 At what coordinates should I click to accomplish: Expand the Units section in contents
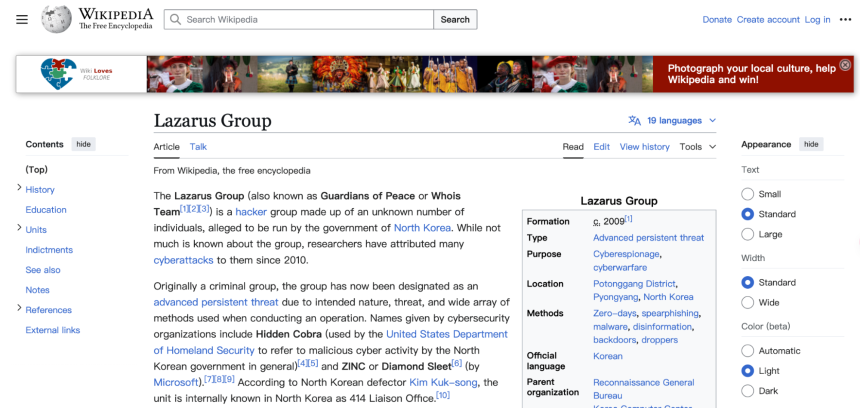pyautogui.click(x=20, y=228)
